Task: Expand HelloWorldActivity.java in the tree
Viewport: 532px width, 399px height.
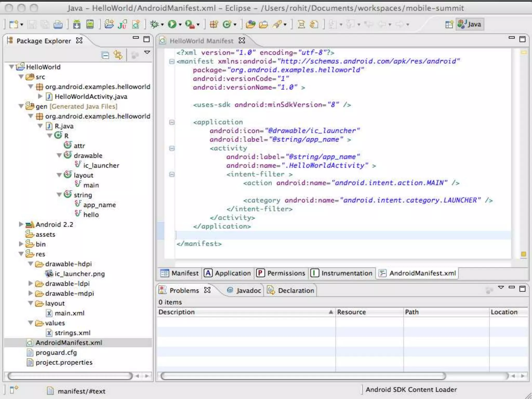Action: pyautogui.click(x=40, y=96)
